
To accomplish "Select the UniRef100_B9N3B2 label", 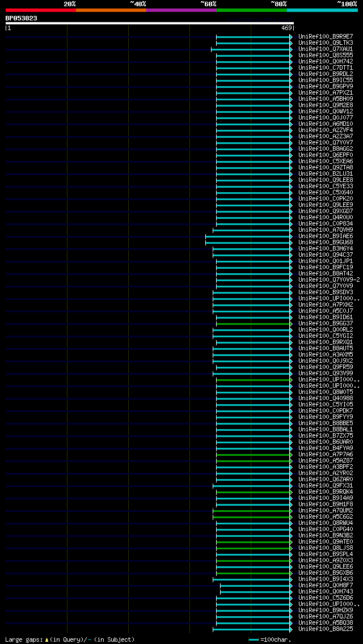I will click(x=326, y=536).
